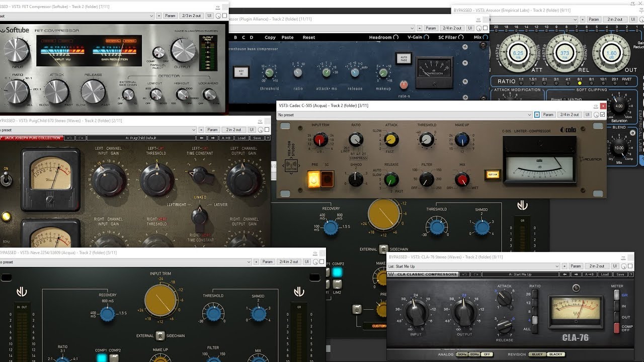Click undo arrow in PuigChild Waves toolbar
644x362 pixels.
[69, 138]
